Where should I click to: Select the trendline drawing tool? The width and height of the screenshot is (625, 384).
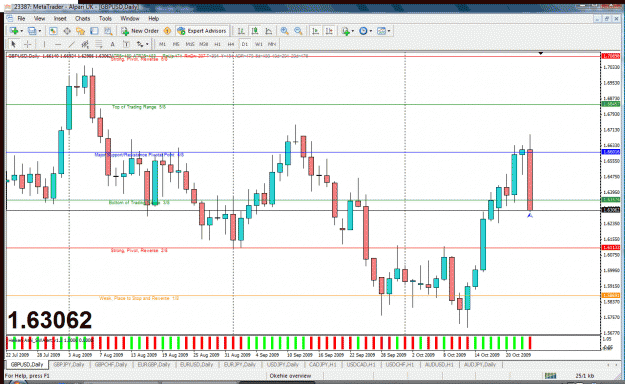point(72,44)
